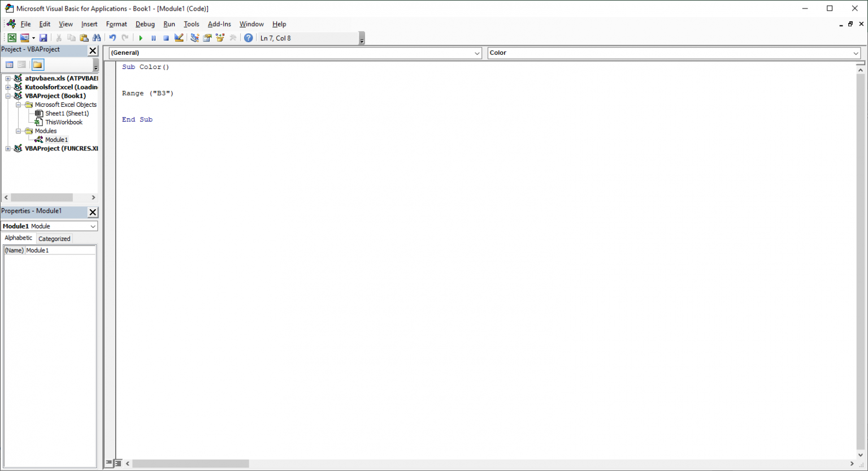Open Microsoft Visual Basic Help
The height and width of the screenshot is (471, 868).
248,37
